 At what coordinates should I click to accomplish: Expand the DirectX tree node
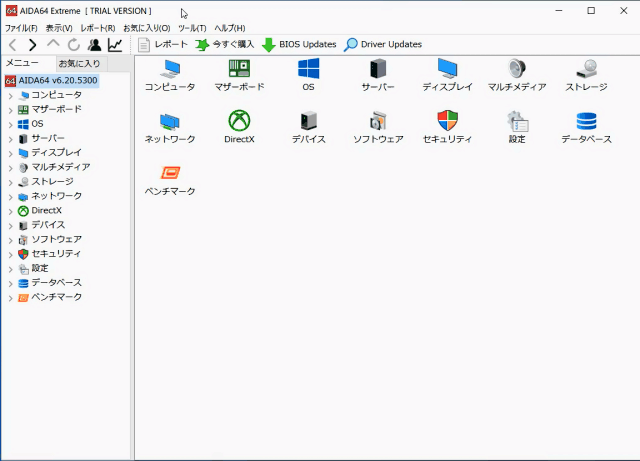11,211
